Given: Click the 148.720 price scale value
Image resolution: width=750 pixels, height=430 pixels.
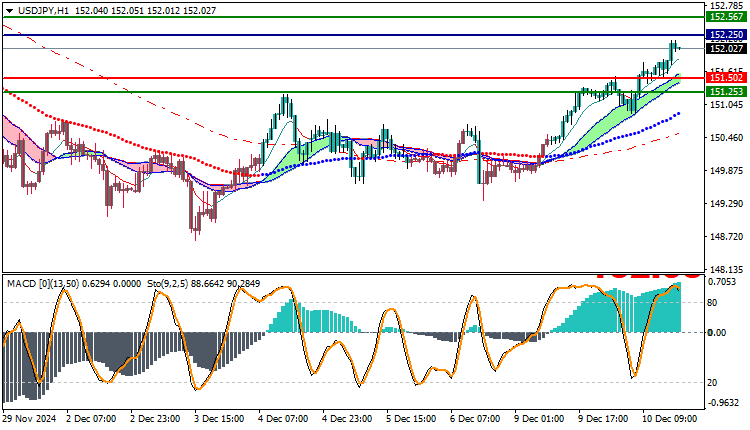Looking at the screenshot, I should pyautogui.click(x=727, y=237).
